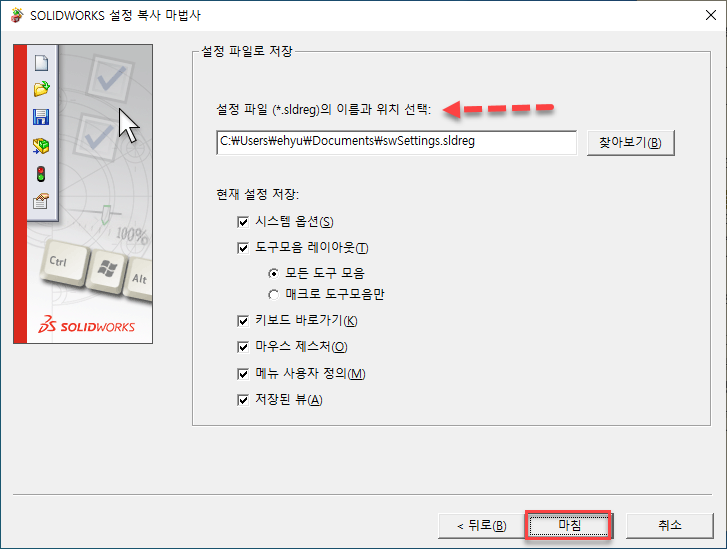The height and width of the screenshot is (549, 727).
Task: Click the 찾아보기 browse button
Action: pyautogui.click(x=631, y=142)
